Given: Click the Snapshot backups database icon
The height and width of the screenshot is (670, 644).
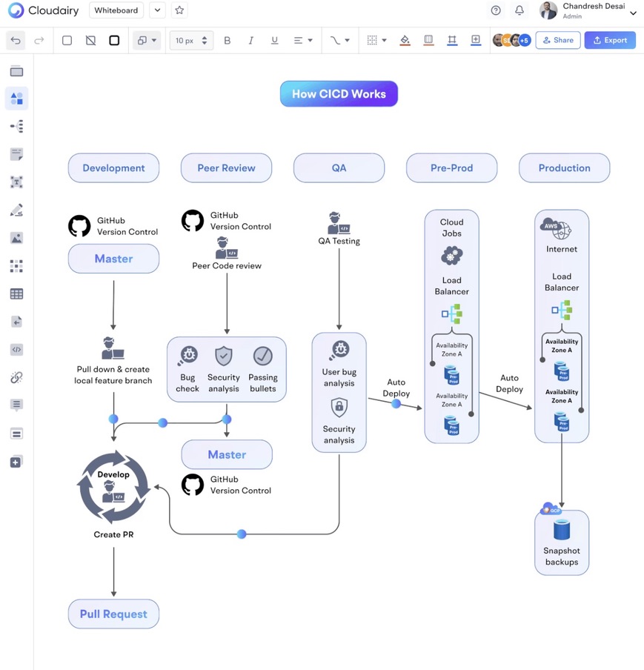Looking at the screenshot, I should click(562, 530).
